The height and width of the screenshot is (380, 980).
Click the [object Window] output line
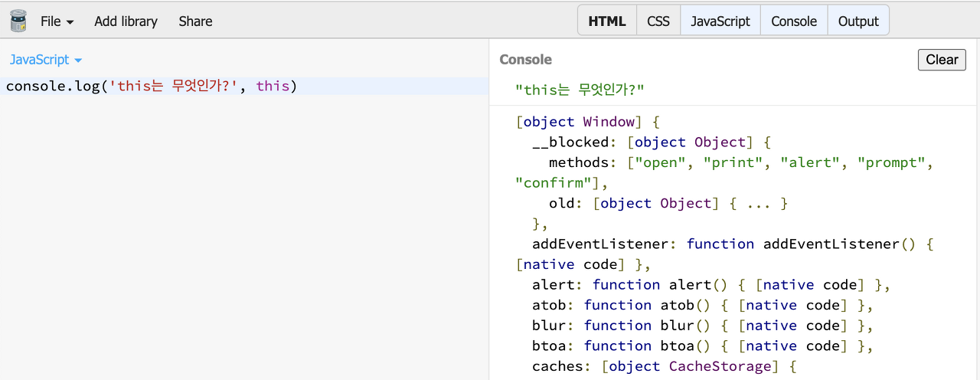(x=588, y=122)
